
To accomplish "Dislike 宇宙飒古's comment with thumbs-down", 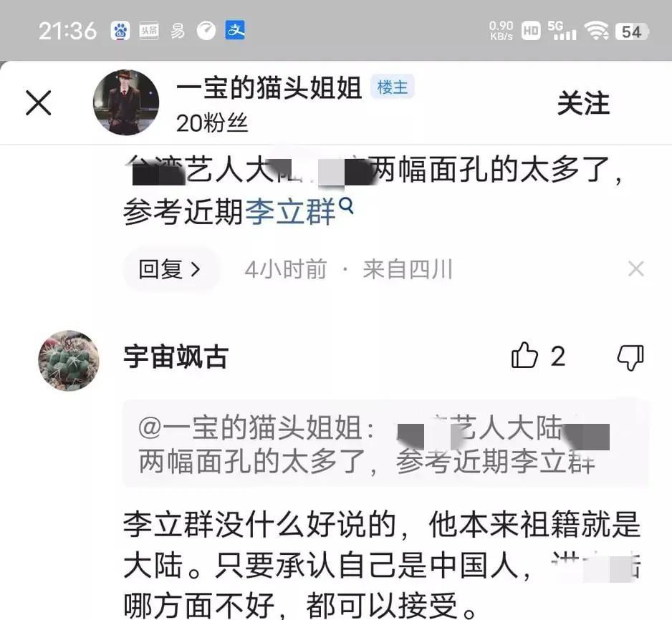I will click(x=630, y=357).
